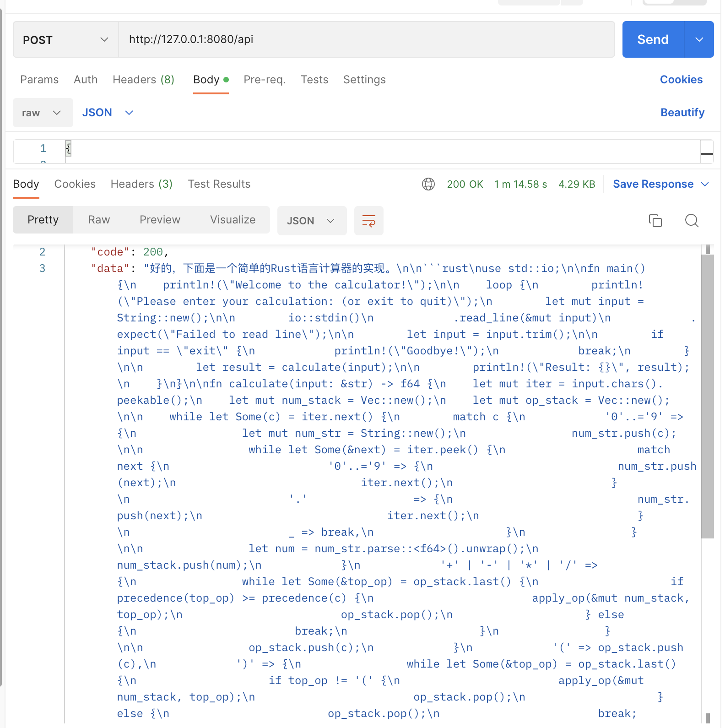Focus the request URL field

(366, 39)
